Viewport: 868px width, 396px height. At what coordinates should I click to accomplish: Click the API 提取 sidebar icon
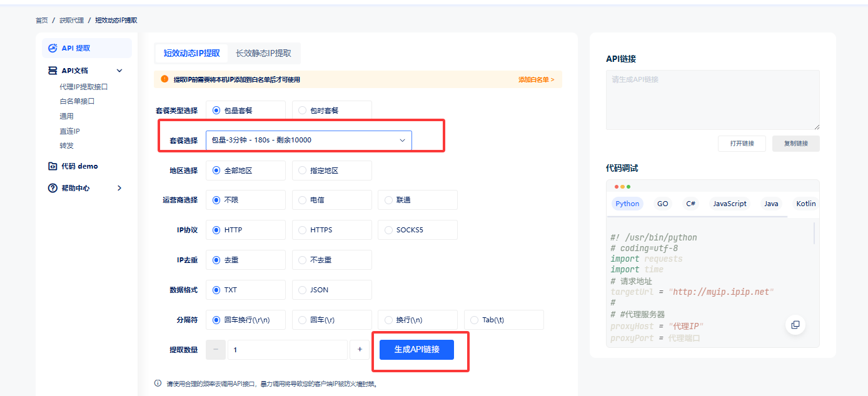(x=53, y=48)
